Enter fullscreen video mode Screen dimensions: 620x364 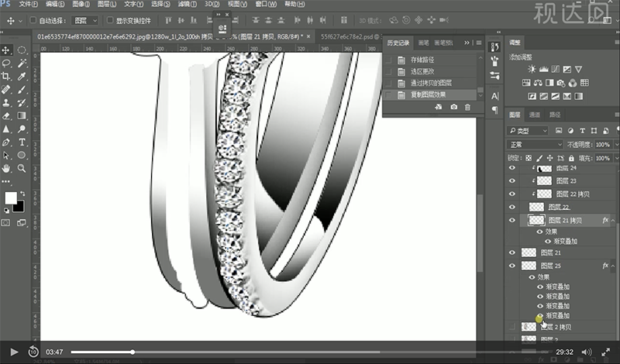[x=605, y=352]
